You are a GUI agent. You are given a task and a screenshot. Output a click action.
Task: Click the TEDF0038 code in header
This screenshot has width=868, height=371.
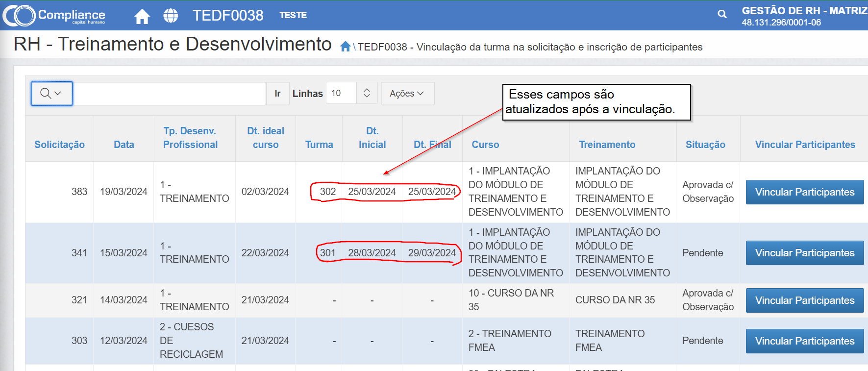[228, 15]
